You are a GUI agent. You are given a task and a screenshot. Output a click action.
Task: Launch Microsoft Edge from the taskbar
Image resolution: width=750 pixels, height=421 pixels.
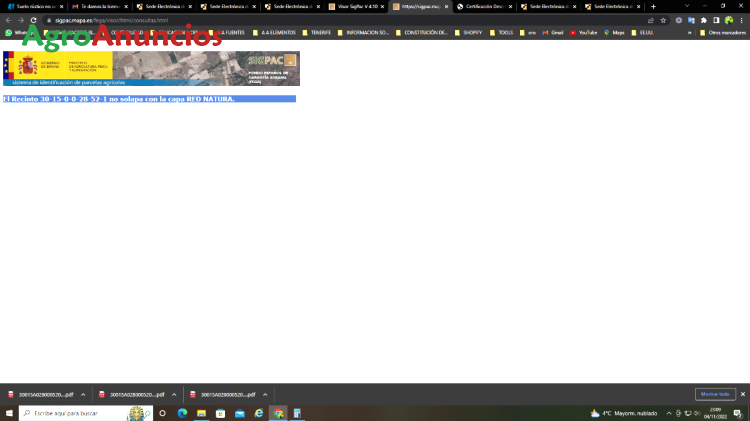point(182,413)
